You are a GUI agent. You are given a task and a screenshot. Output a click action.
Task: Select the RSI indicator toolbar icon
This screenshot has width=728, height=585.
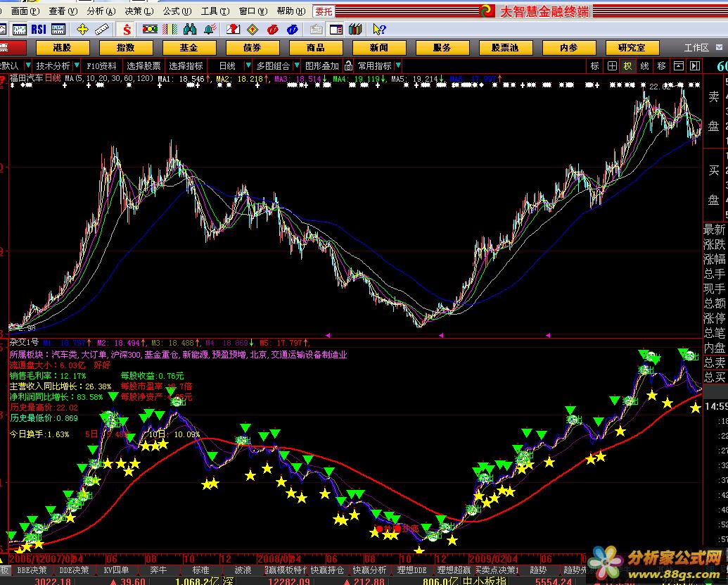39,30
